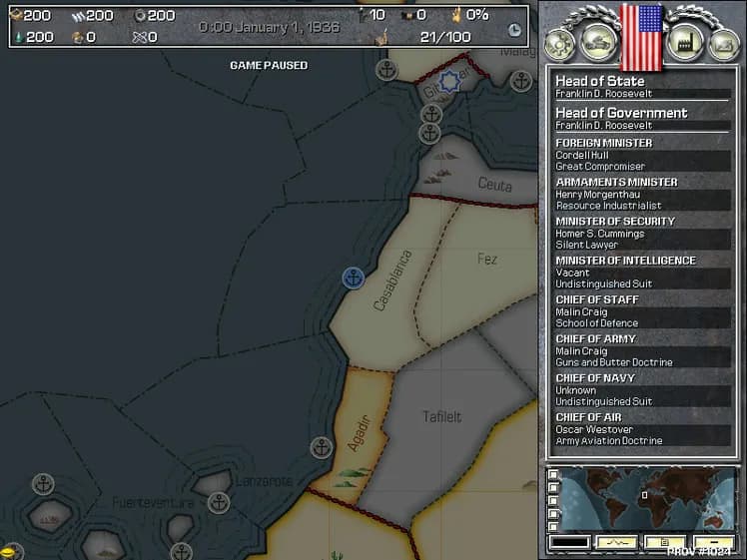Tick the topmost checkbox beside the minimap
Image resolution: width=747 pixels, height=560 pixels.
tap(553, 474)
